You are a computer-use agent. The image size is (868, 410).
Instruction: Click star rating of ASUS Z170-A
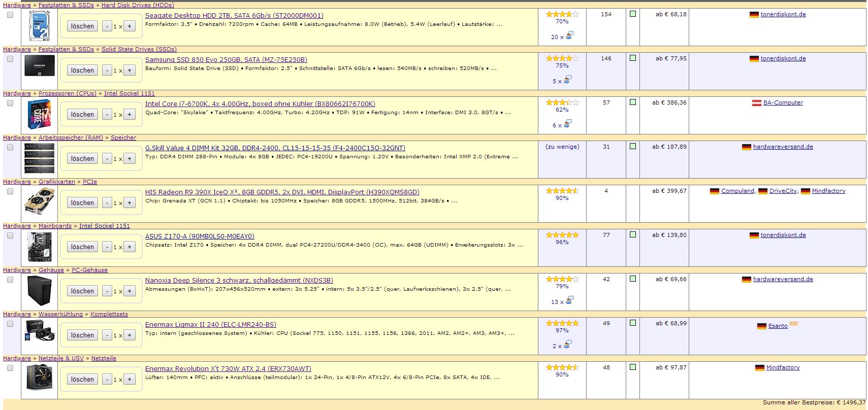(562, 235)
